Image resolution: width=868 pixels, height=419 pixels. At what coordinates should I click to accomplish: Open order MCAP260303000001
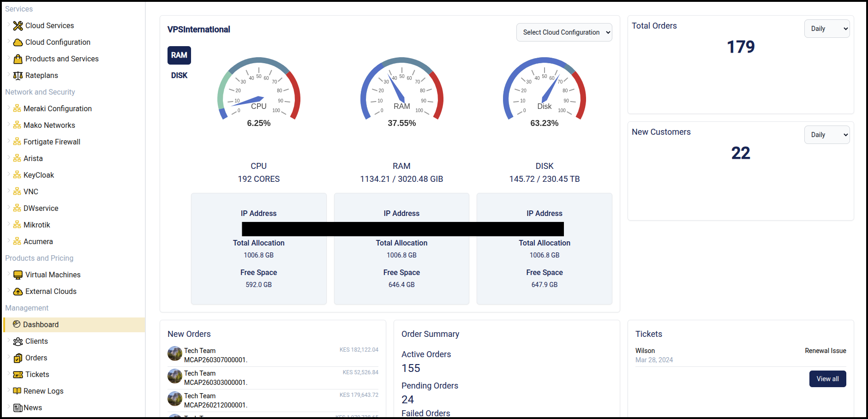(x=216, y=383)
